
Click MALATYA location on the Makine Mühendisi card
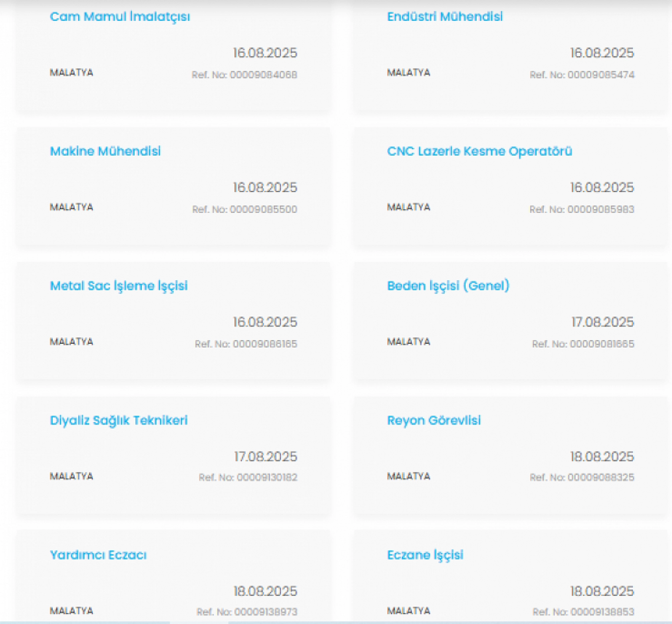(x=72, y=207)
